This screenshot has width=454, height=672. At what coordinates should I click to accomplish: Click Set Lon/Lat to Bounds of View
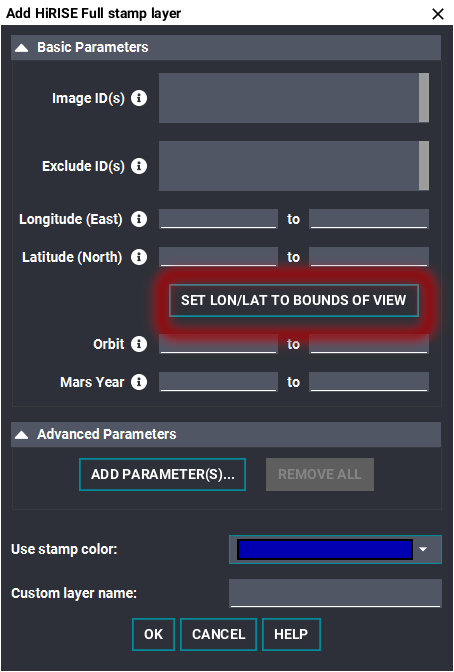coord(294,300)
